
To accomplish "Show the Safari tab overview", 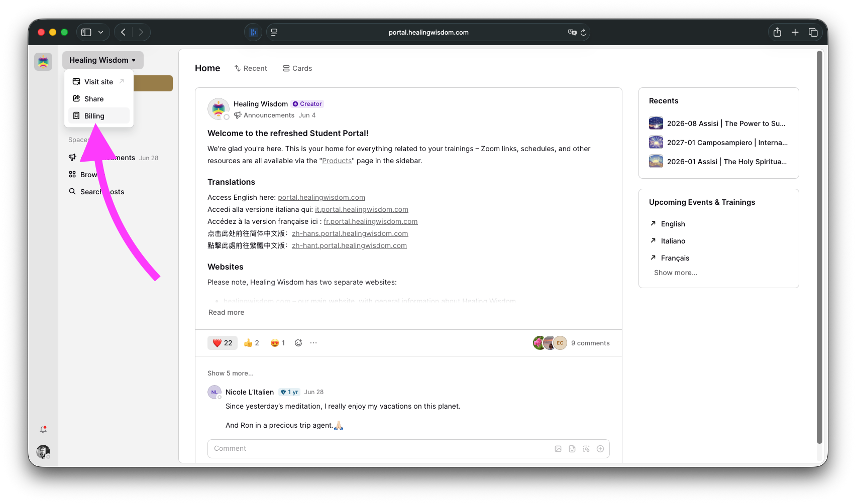I will (813, 32).
